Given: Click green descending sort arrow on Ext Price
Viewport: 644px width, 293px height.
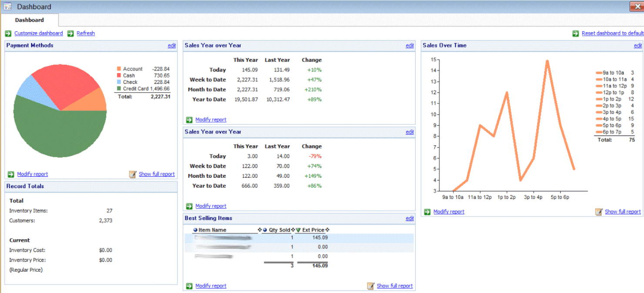Looking at the screenshot, I should [299, 230].
